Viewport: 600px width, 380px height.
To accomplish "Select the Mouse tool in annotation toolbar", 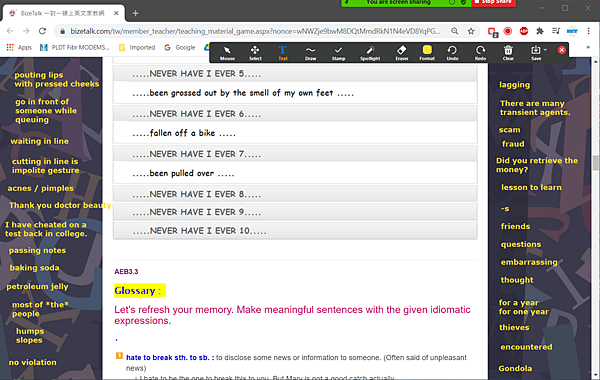I will tap(227, 52).
